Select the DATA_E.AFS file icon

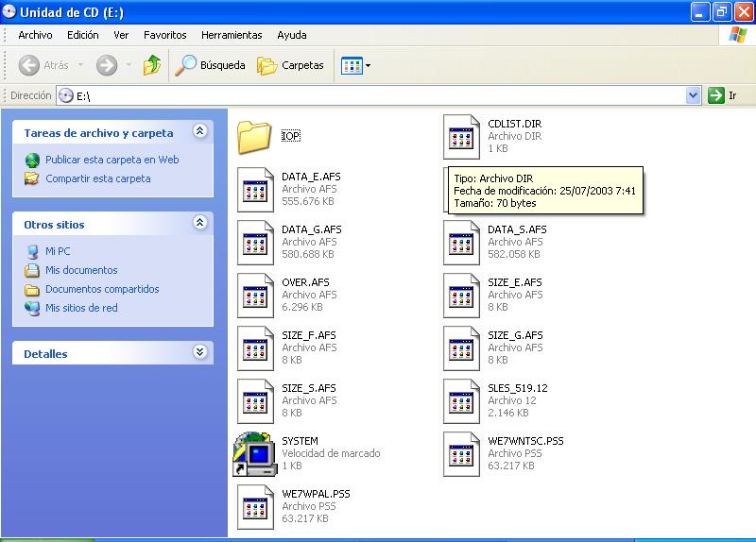coord(255,190)
